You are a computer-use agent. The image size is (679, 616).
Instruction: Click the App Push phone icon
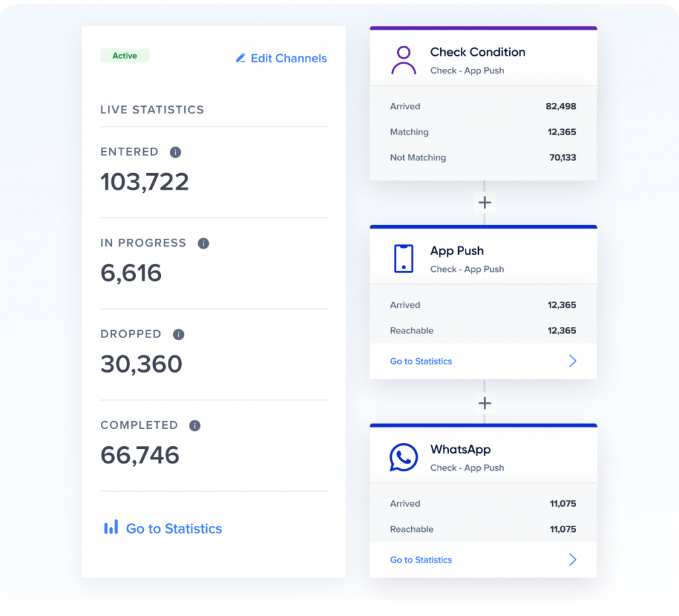[403, 258]
